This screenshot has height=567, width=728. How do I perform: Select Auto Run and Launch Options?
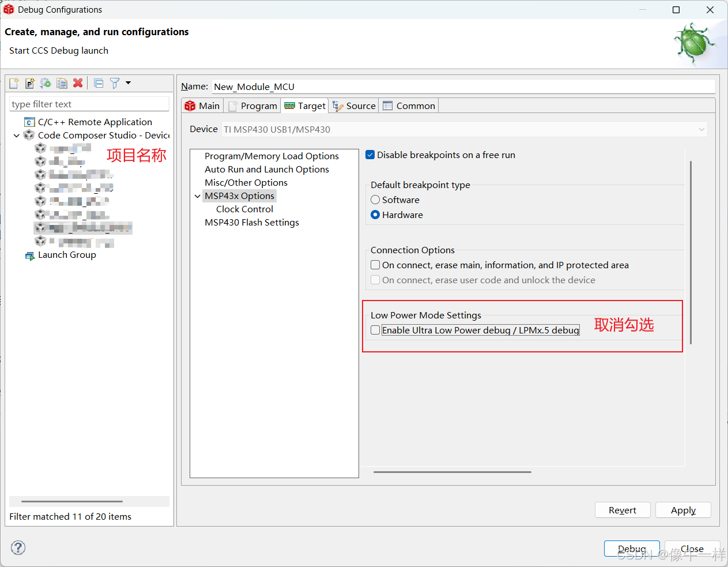click(x=267, y=170)
